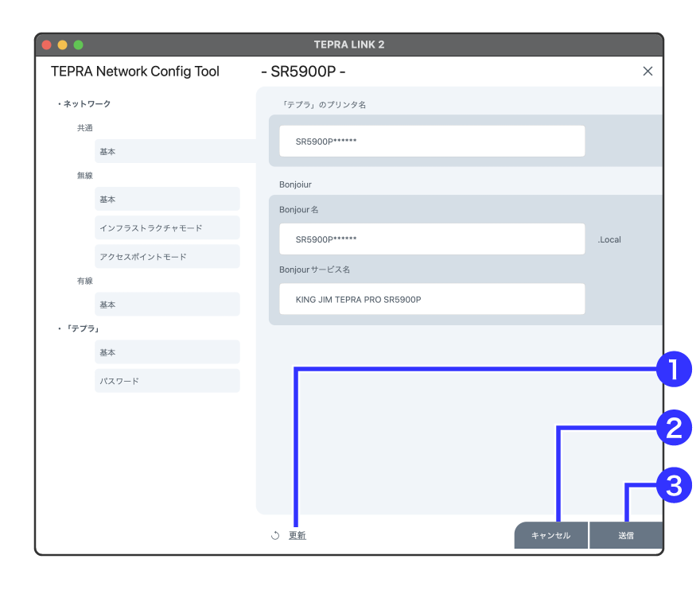
Task: Click the 更新 link text
Action: [297, 536]
